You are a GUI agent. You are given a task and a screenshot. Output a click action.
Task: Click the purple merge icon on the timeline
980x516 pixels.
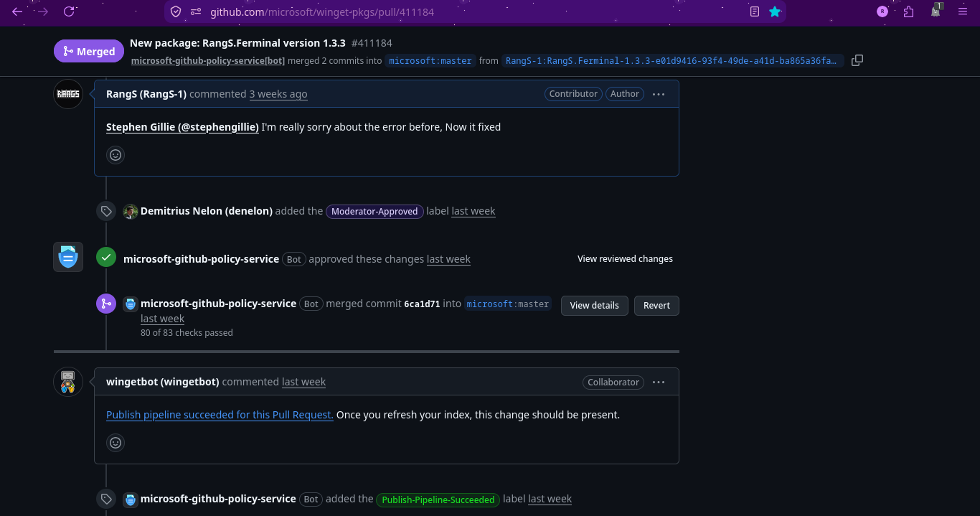click(106, 304)
